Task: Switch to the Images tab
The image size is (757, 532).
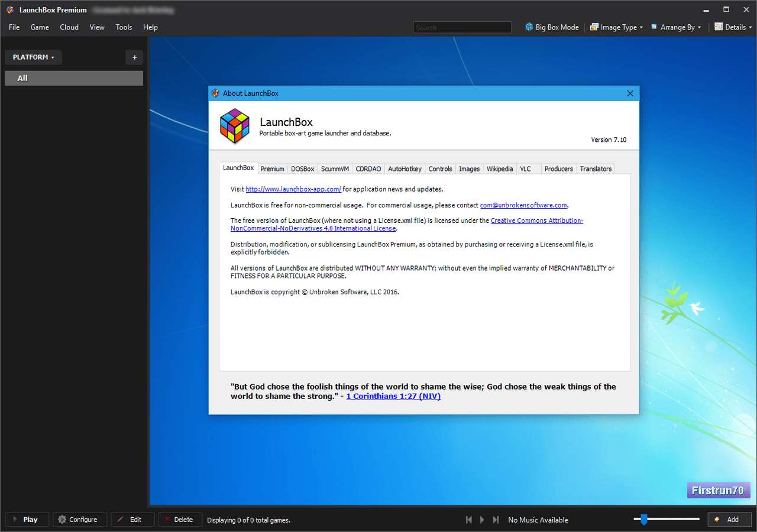Action: (x=470, y=168)
